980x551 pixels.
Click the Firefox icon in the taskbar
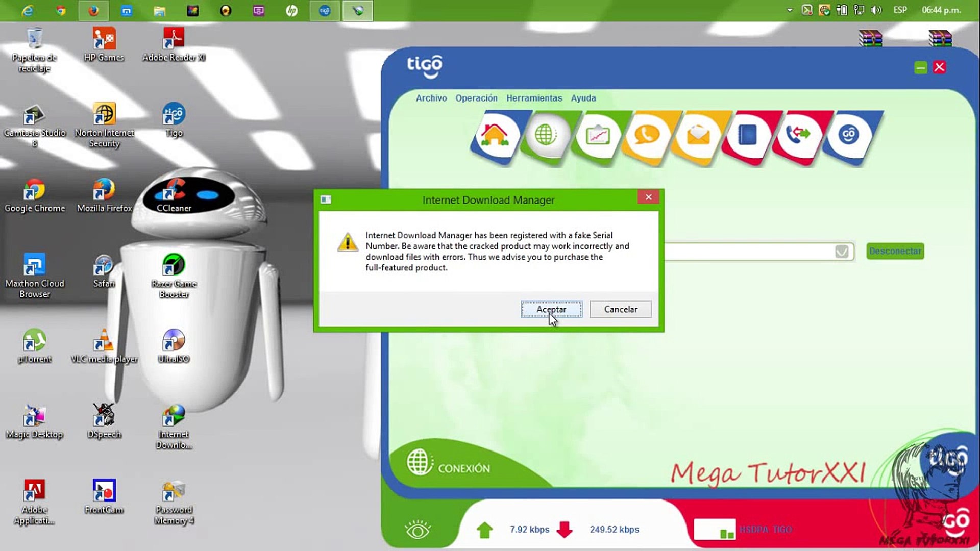93,11
